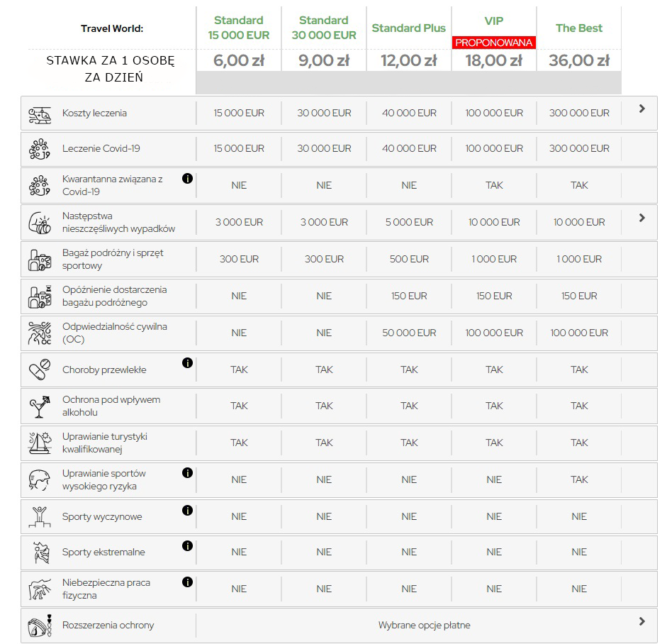Image resolution: width=667 pixels, height=644 pixels.
Task: Click the Koszty leczenia helicopter icon
Action: coord(40,115)
